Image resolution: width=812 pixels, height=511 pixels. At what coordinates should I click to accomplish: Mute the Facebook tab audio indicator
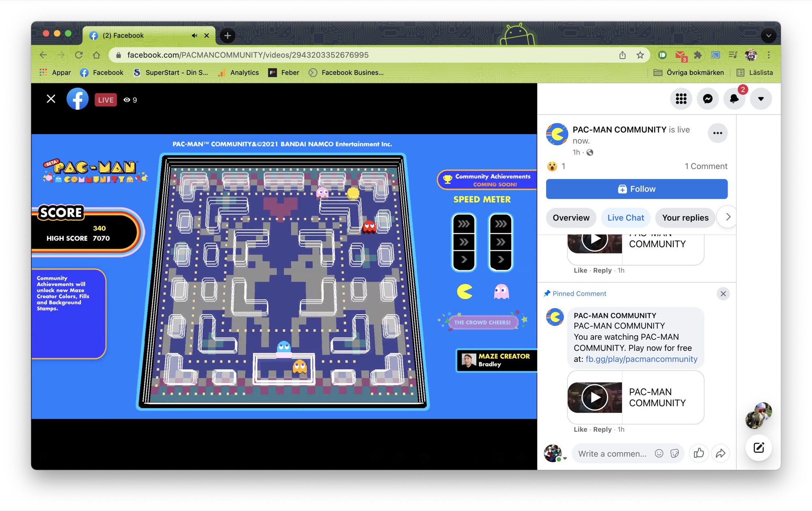coord(194,35)
